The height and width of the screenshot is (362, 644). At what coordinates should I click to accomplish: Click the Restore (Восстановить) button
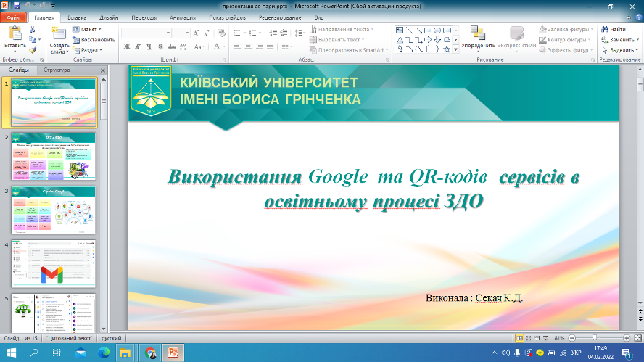tap(94, 40)
